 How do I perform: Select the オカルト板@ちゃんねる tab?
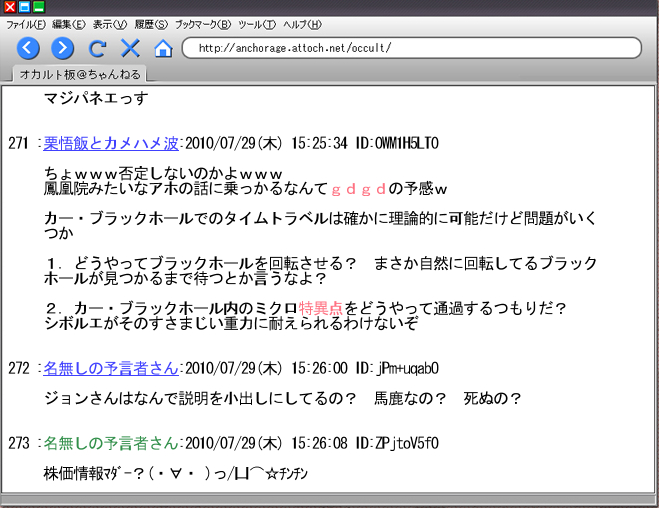(81, 74)
